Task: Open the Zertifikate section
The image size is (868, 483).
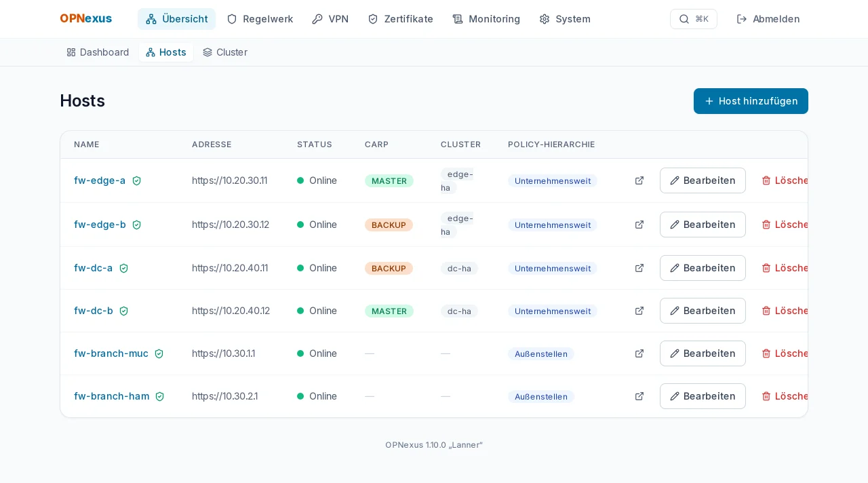Action: (400, 19)
